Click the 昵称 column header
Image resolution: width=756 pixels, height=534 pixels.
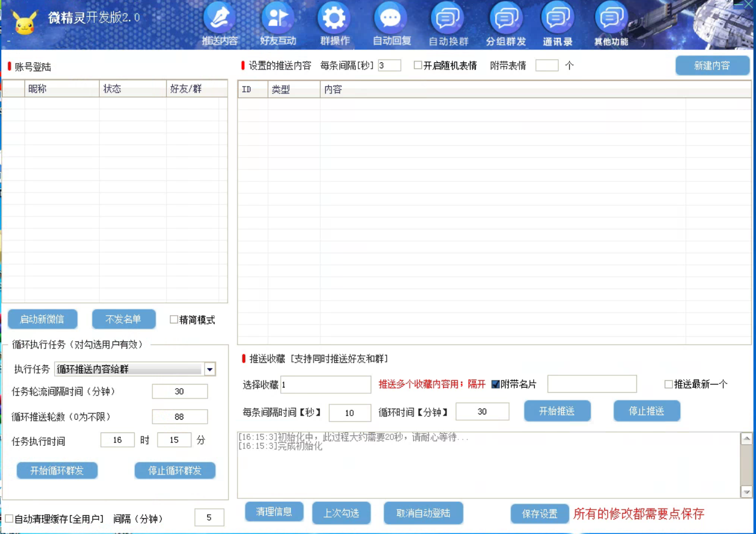37,89
